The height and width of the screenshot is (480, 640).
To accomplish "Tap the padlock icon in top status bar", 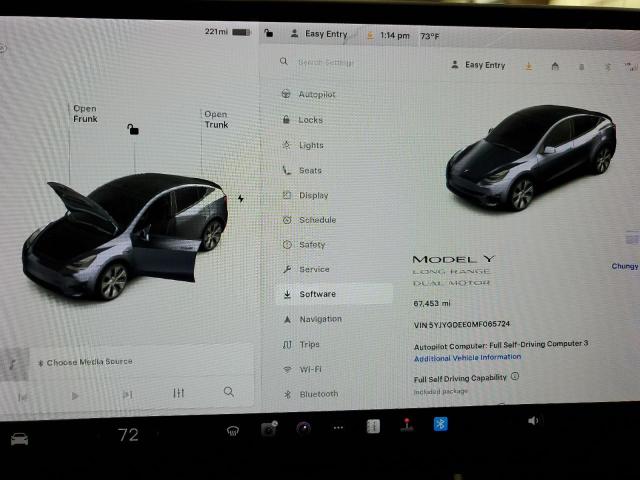I will (269, 33).
